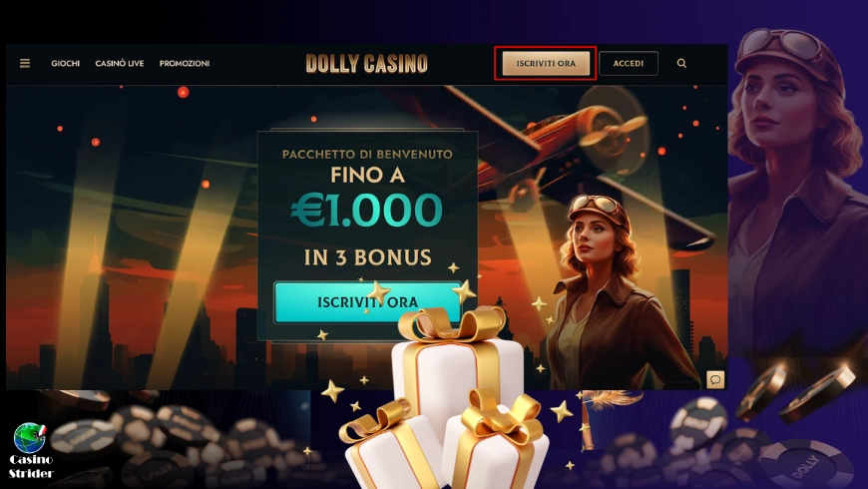Screen dimensions: 868x489
Task: Click the Pacchetto di Benvenuto heading
Action: [x=367, y=154]
